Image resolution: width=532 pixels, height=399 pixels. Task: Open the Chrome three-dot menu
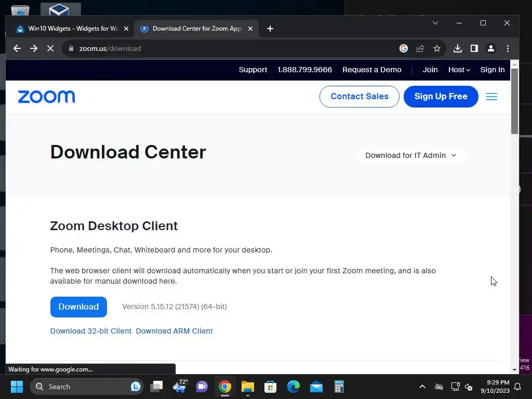point(508,48)
